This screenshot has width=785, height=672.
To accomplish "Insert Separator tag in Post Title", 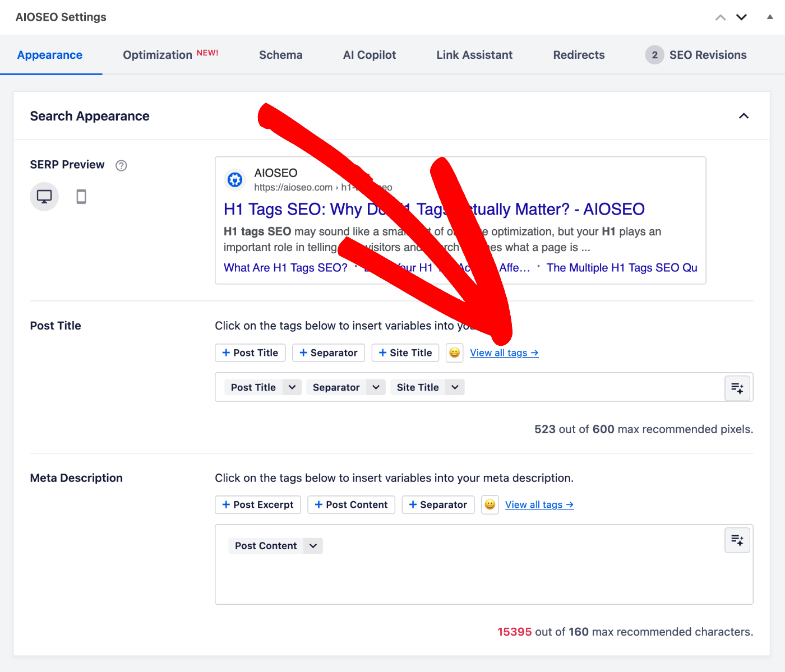I will 329,353.
